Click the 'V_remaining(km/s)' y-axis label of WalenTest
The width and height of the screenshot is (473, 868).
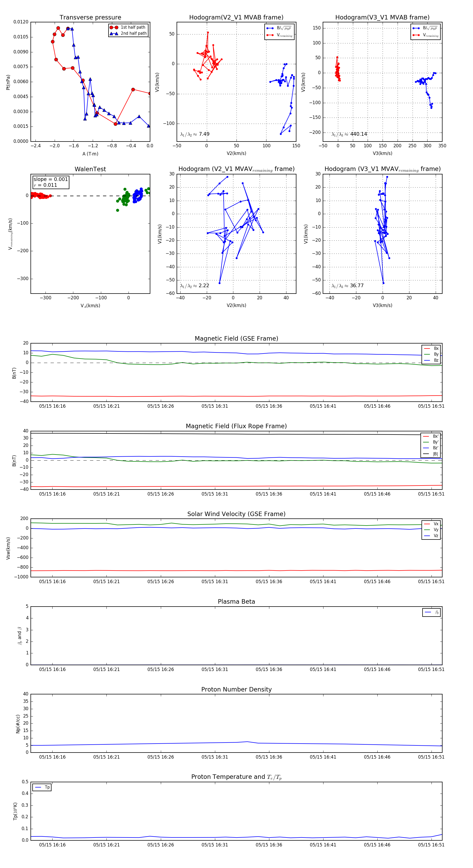click(10, 234)
